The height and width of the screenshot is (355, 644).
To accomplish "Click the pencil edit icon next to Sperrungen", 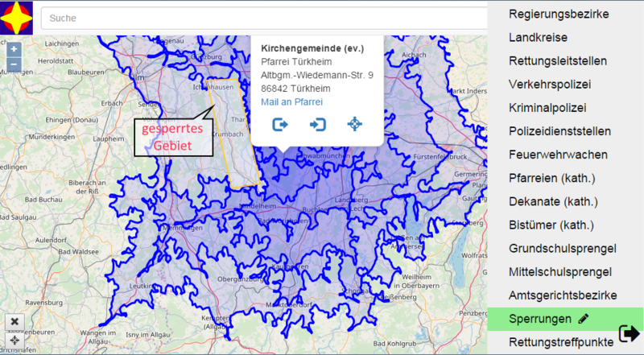I will [x=584, y=319].
